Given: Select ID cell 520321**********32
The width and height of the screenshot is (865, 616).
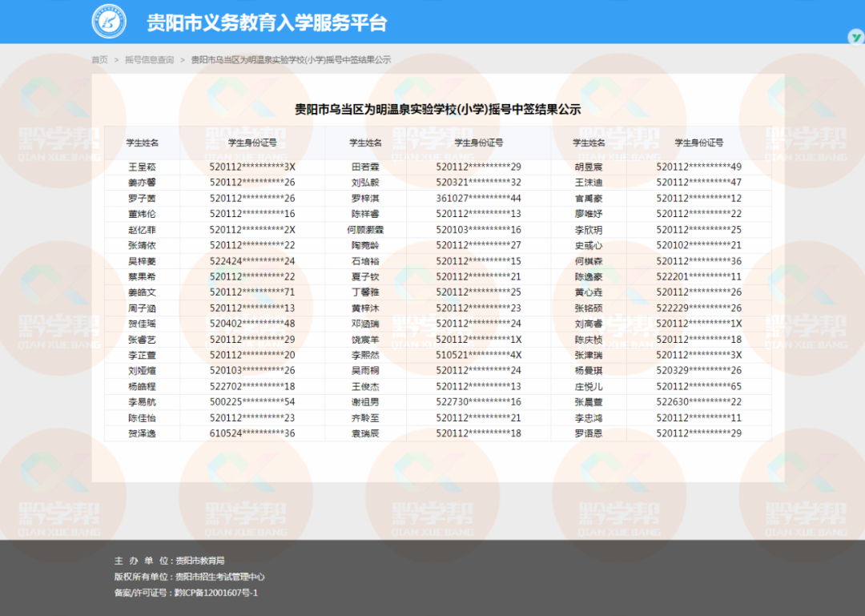Looking at the screenshot, I should coord(478,182).
